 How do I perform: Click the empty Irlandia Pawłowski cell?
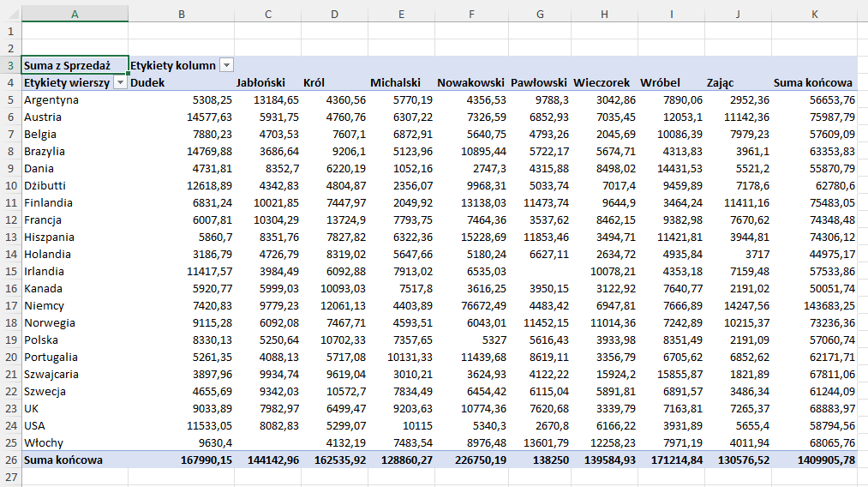point(538,271)
